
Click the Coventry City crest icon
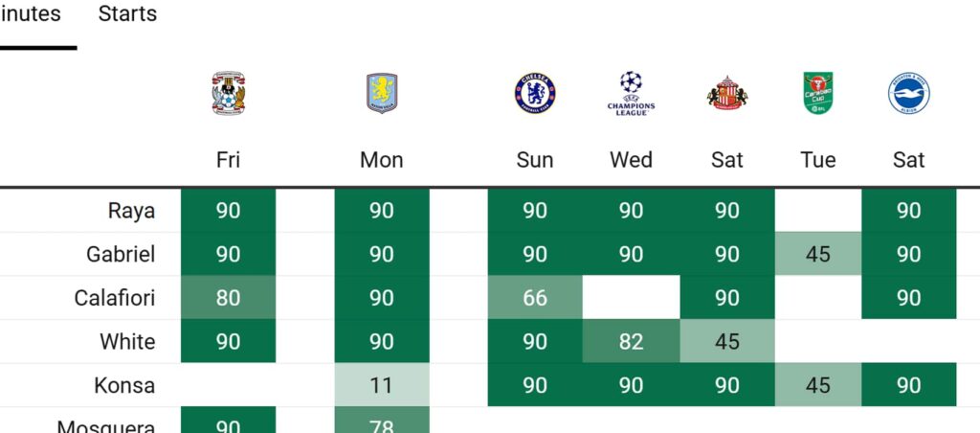point(228,93)
